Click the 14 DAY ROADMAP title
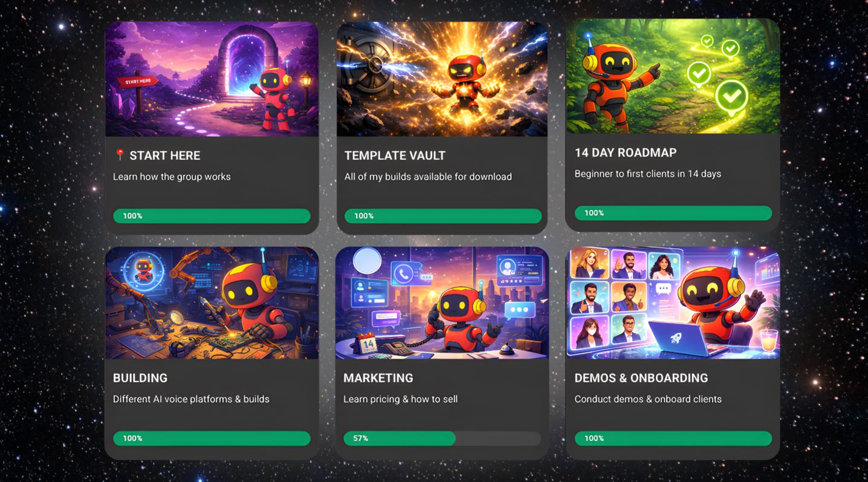 pos(626,152)
